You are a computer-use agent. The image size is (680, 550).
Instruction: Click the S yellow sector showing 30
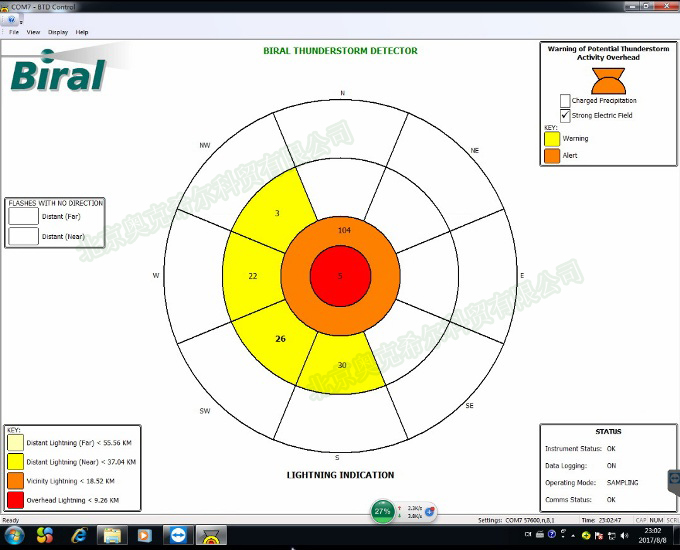click(342, 365)
